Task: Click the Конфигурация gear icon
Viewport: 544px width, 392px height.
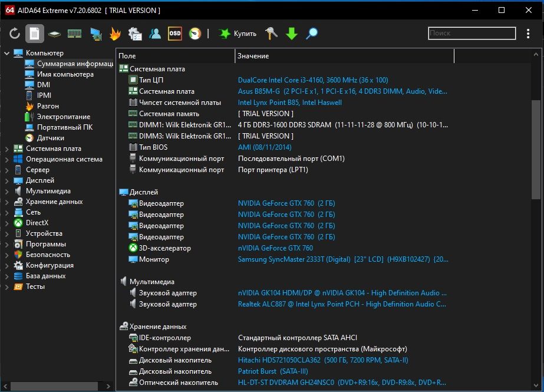Action: click(18, 265)
